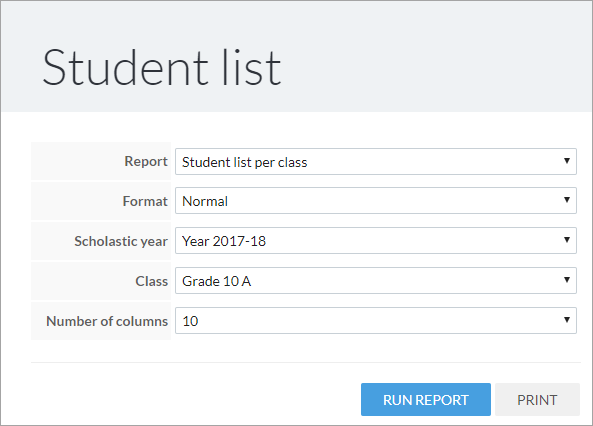593x426 pixels.
Task: Click the Number of columns field label
Action: pyautogui.click(x=107, y=321)
